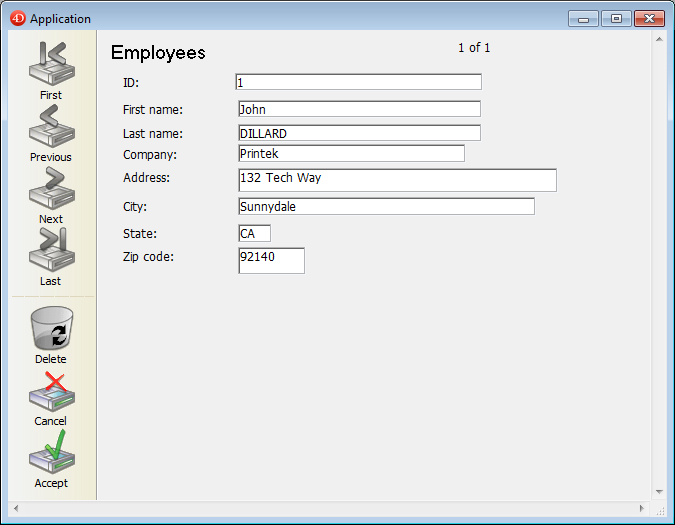Edit the Zip code field 92140
This screenshot has height=525, width=675.
pyautogui.click(x=271, y=260)
